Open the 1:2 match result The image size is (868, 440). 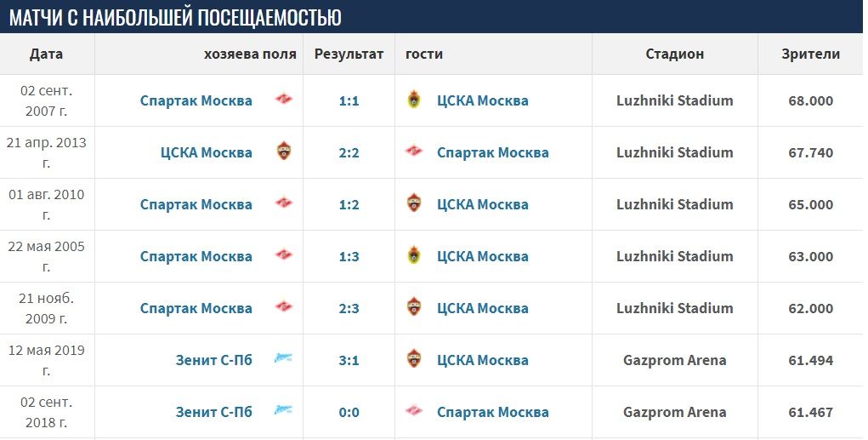[x=349, y=205]
